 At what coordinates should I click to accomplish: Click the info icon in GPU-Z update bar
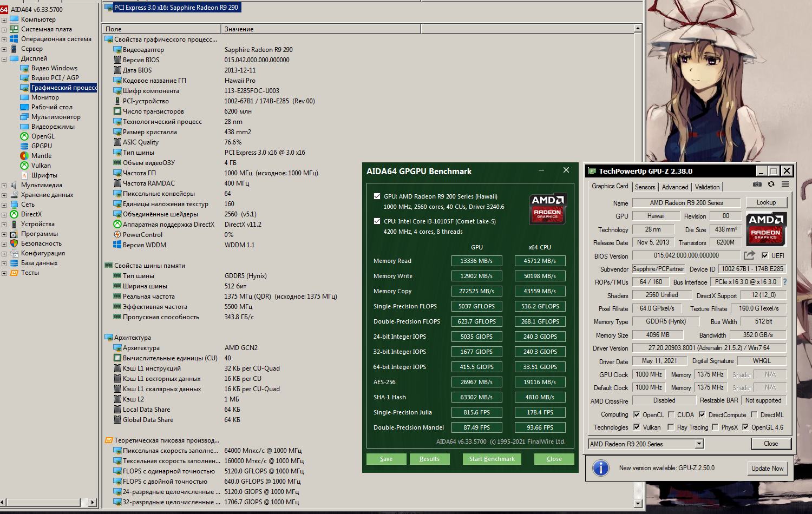pyautogui.click(x=601, y=468)
